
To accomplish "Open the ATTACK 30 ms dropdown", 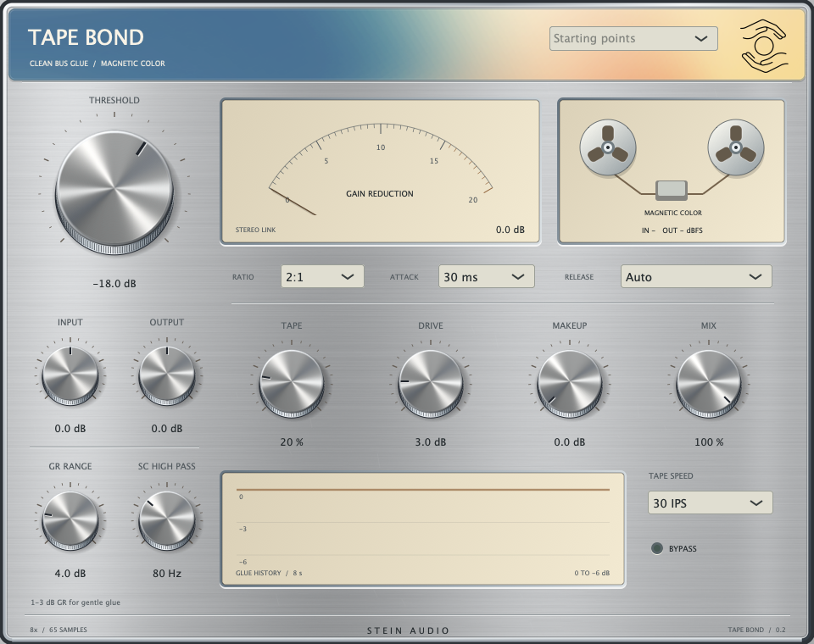I will click(487, 276).
